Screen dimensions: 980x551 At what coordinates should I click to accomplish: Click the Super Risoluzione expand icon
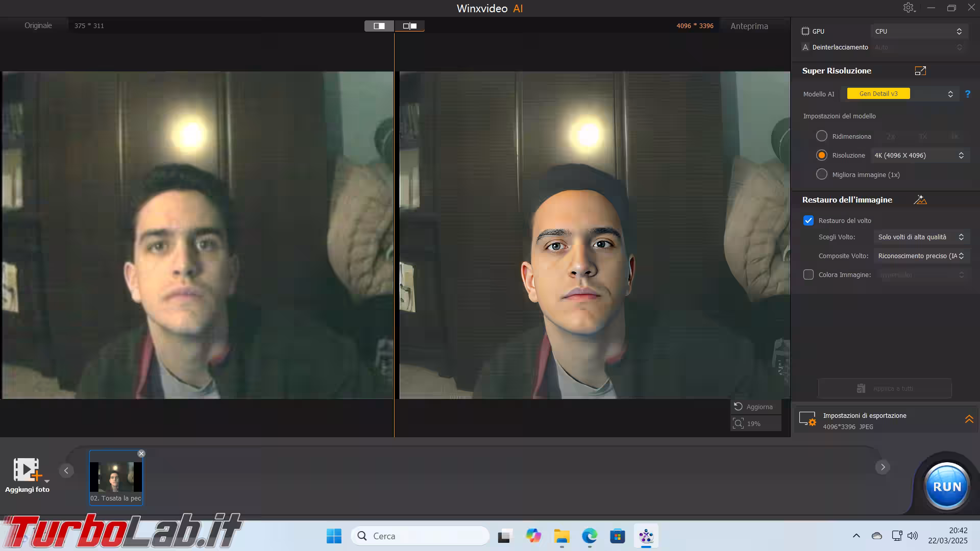pyautogui.click(x=920, y=71)
